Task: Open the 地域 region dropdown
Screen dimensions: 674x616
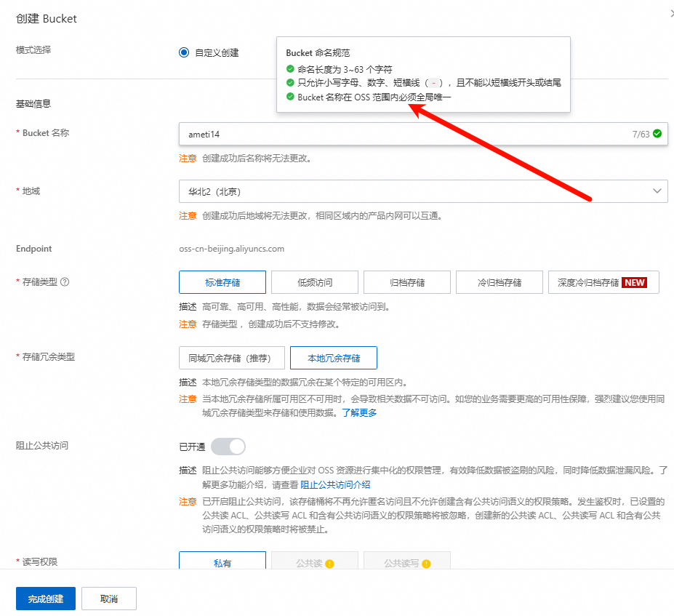Action: tap(422, 192)
